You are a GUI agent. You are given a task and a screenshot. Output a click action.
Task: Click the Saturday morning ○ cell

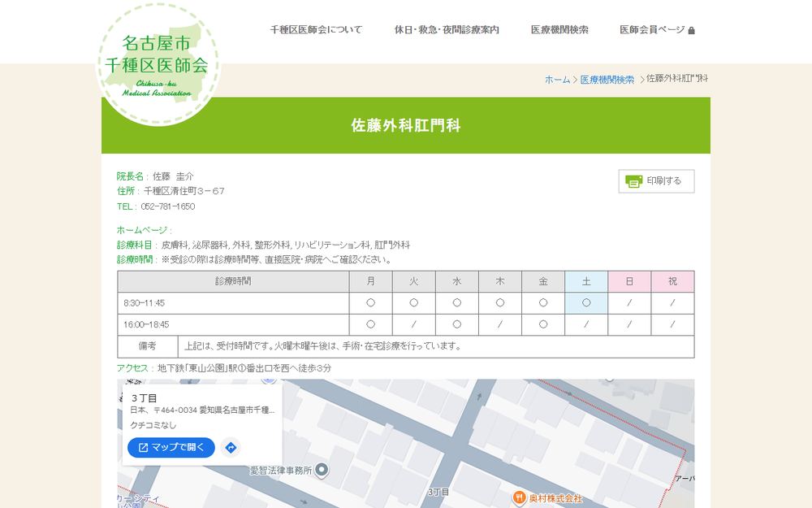click(x=586, y=302)
